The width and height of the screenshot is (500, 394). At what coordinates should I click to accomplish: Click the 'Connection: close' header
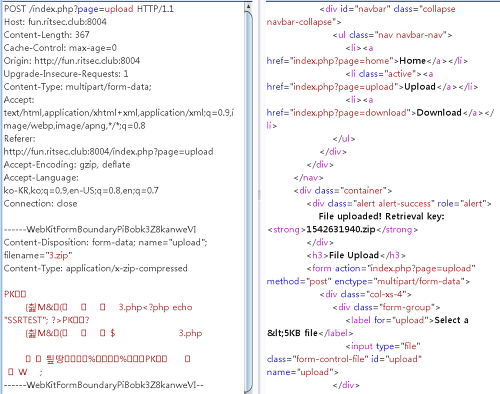click(x=41, y=204)
